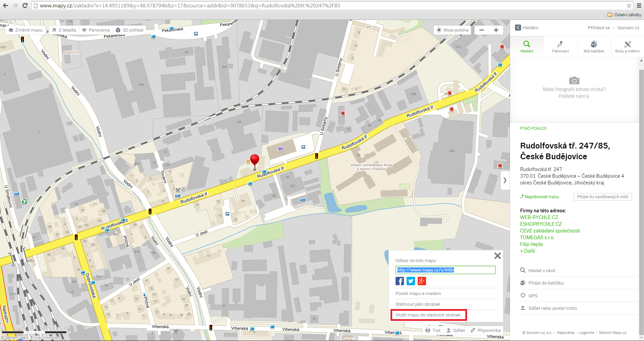Image resolution: width=644 pixels, height=341 pixels.
Task: Click Přihlásit se link
Action: point(599,28)
